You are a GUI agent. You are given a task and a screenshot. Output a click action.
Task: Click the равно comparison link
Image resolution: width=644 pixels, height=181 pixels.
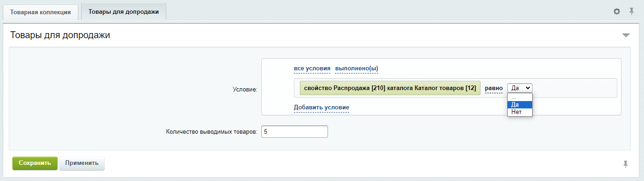click(494, 88)
